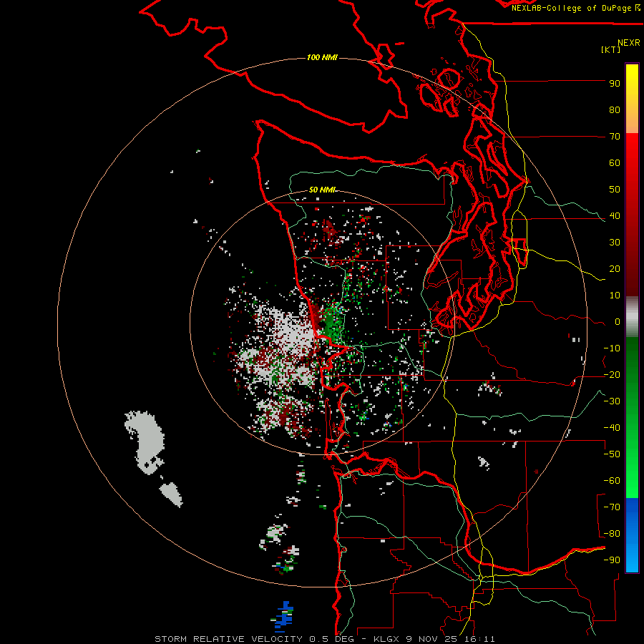The width and height of the screenshot is (644, 644).
Task: Click the gray zero-velocity segment of the color bar
Action: [632, 317]
